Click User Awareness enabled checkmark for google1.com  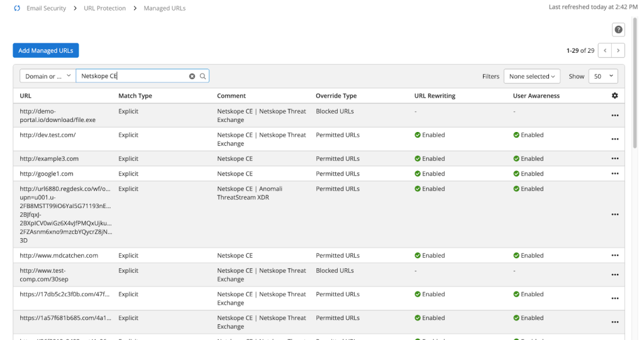[x=516, y=173]
